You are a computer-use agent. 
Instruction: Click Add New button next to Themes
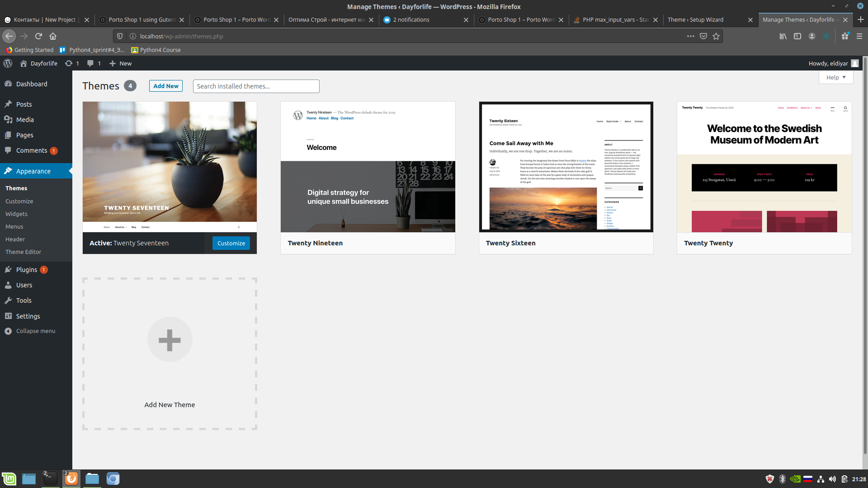click(166, 86)
